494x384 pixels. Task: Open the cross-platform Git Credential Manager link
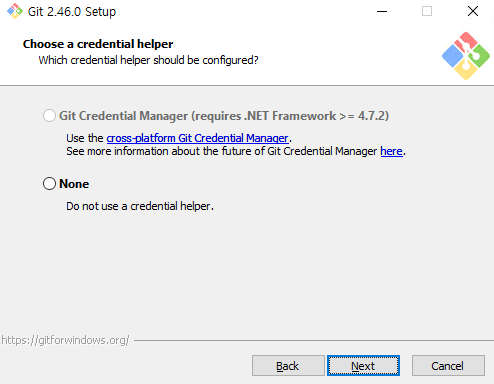point(197,138)
